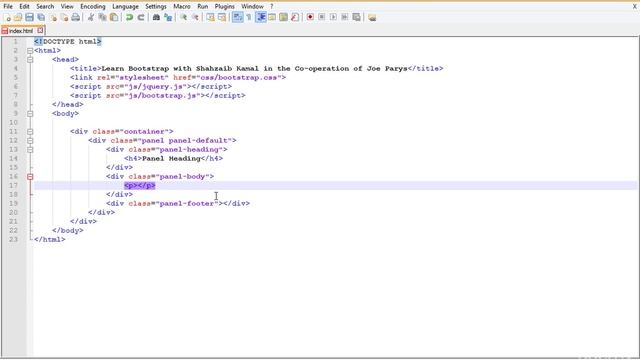This screenshot has width=640, height=360.
Task: Collapse the panel-heading div fold on line 13
Action: [x=30, y=149]
